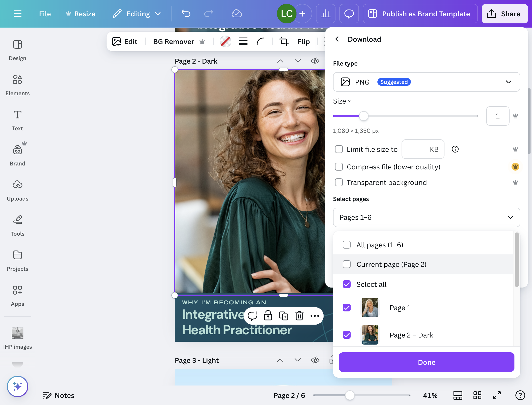
Task: Click the cloud save status icon
Action: coord(236,14)
